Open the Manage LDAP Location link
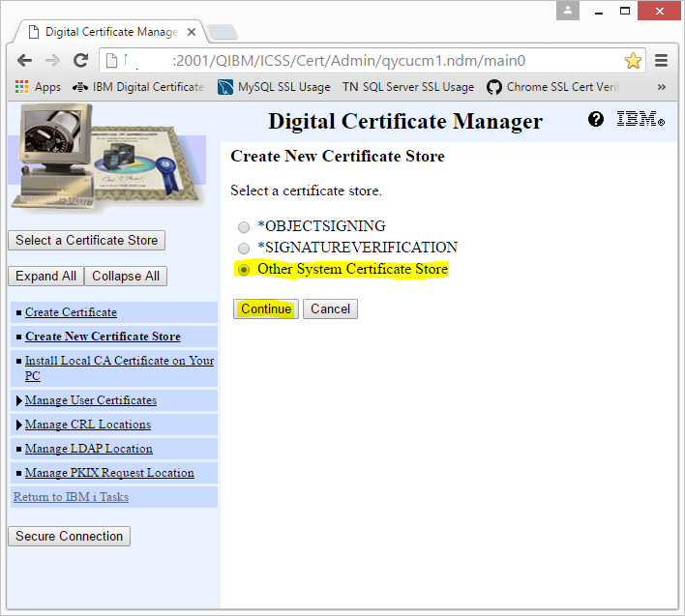This screenshot has height=616, width=685. coord(89,449)
